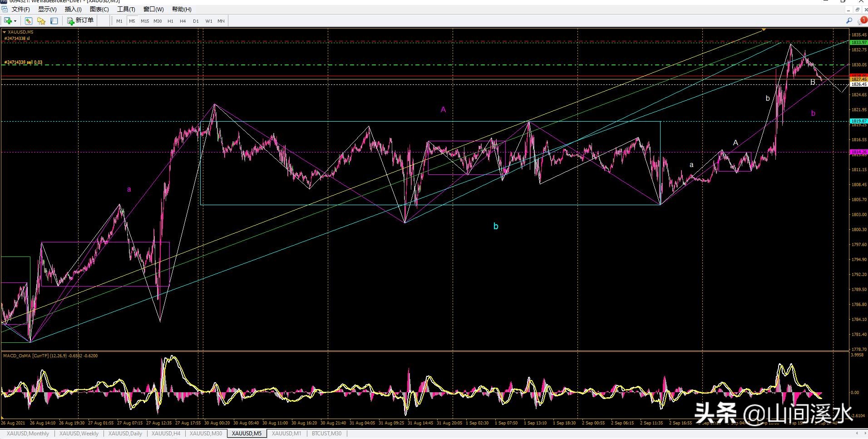This screenshot has height=439, width=868.
Task: Click the MACD_OsMA indicator label
Action: pos(50,355)
